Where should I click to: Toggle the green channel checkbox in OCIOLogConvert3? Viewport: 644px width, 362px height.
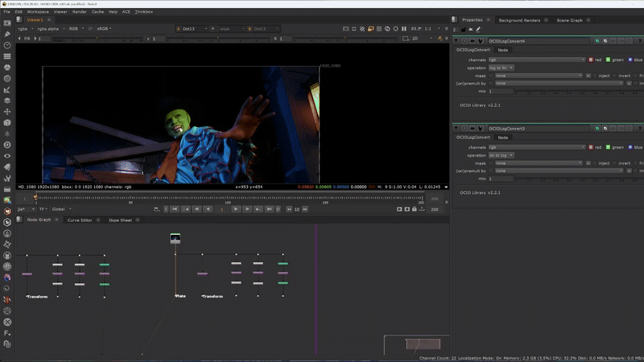click(609, 147)
